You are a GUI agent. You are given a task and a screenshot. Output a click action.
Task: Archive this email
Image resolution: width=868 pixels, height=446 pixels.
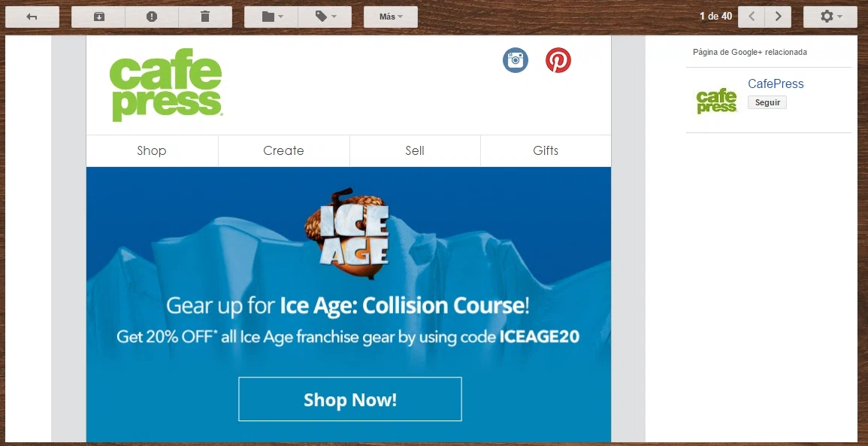point(98,17)
